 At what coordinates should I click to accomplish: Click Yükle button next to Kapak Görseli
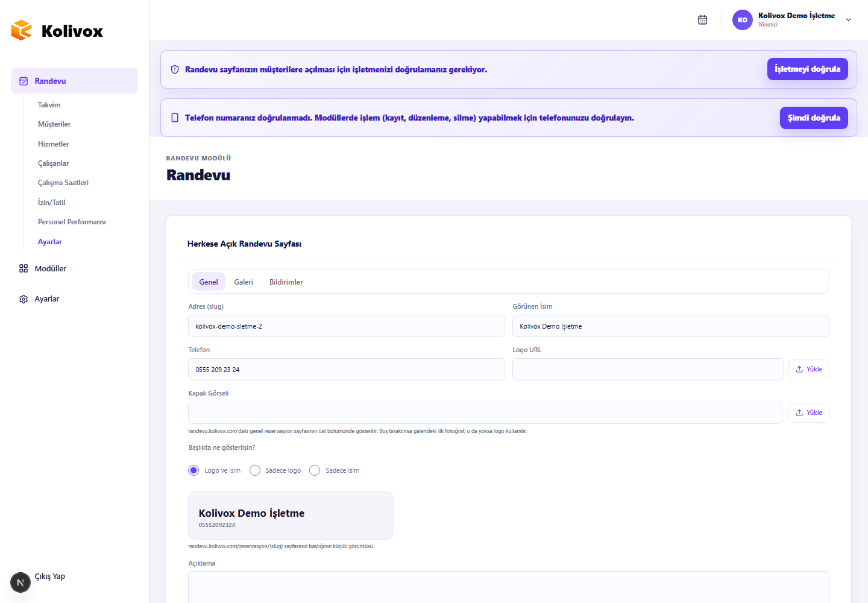tap(809, 412)
